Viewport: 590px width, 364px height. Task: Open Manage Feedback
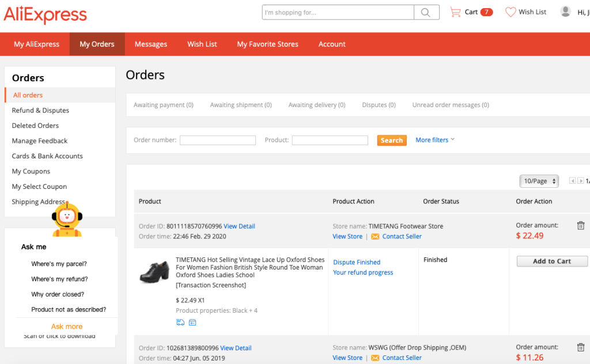(x=40, y=141)
